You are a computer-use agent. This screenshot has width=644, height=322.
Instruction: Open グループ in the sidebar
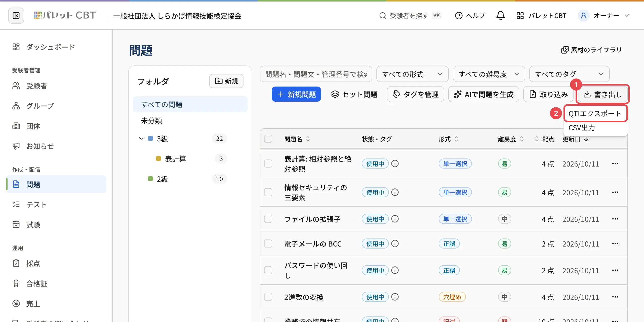[x=56, y=106]
